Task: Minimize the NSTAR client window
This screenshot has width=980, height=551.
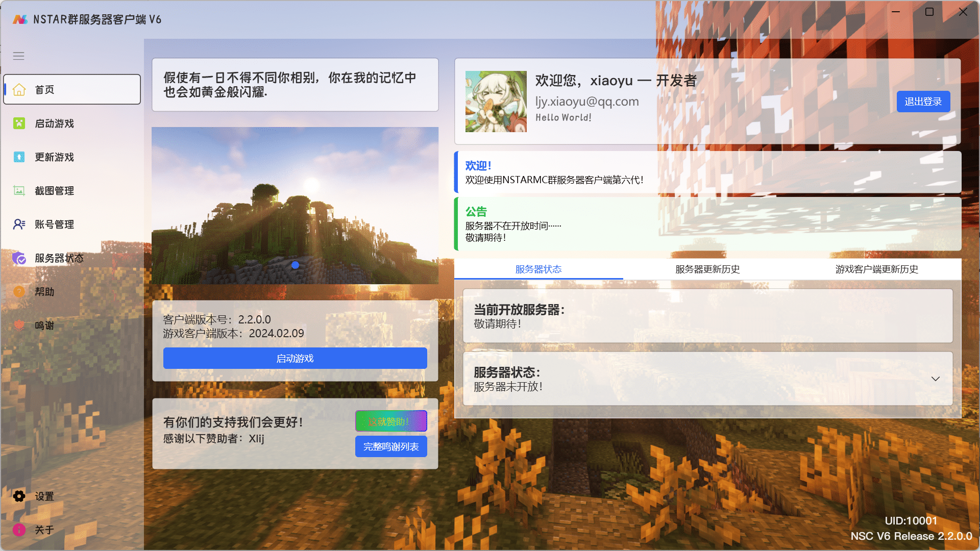Action: pos(896,12)
